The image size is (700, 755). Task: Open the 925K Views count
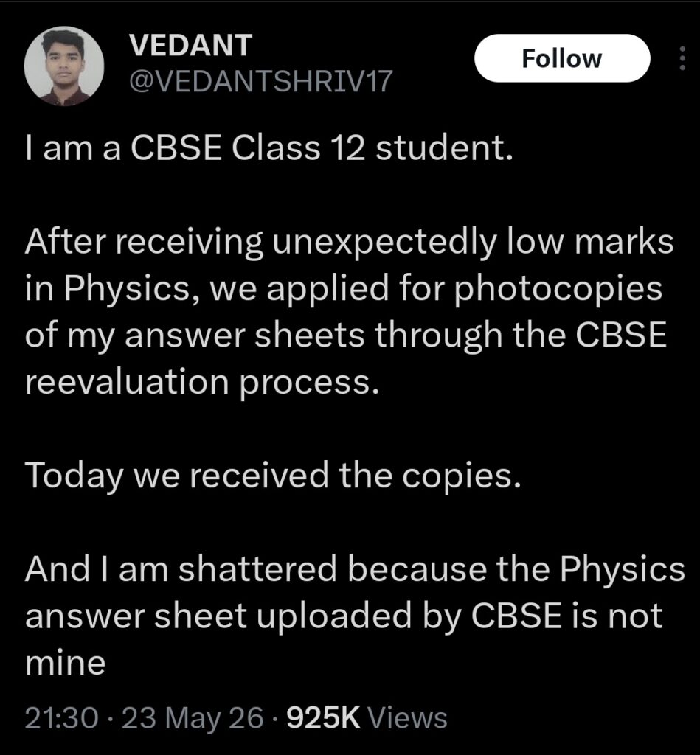(x=367, y=717)
